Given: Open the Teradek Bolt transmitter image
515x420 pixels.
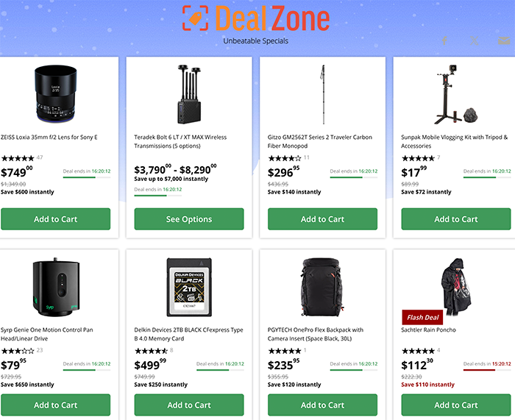Looking at the screenshot, I should click(x=189, y=95).
